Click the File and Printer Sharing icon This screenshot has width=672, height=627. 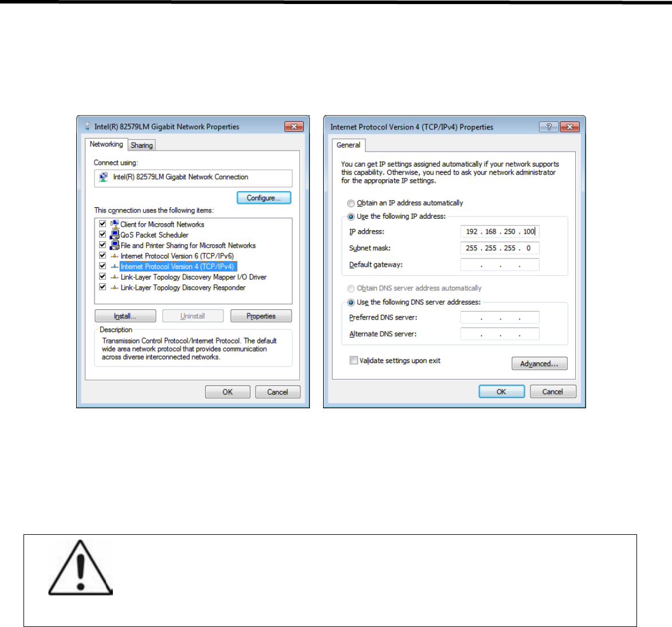(x=115, y=246)
